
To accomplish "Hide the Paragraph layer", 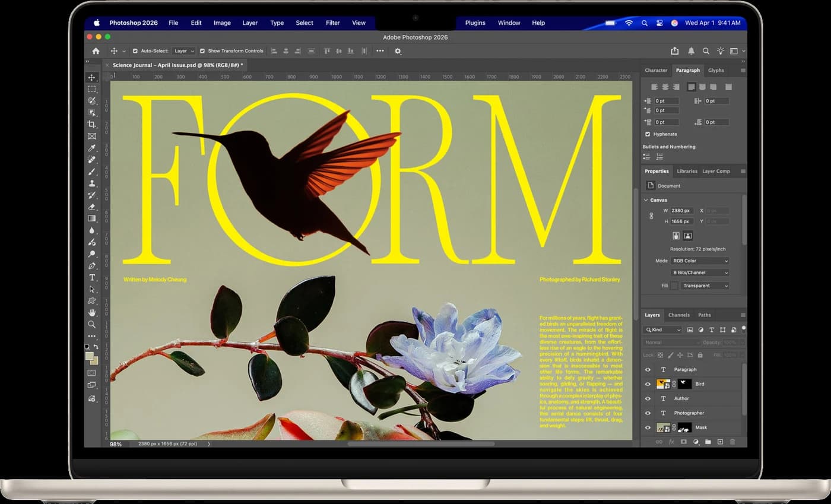I will tap(648, 369).
